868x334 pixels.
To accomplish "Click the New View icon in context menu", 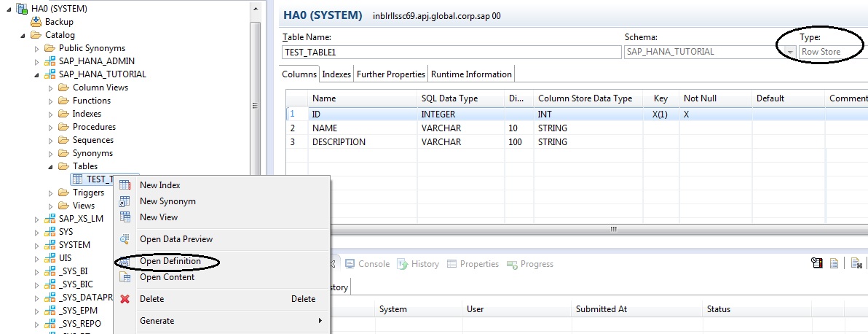I will pos(125,217).
